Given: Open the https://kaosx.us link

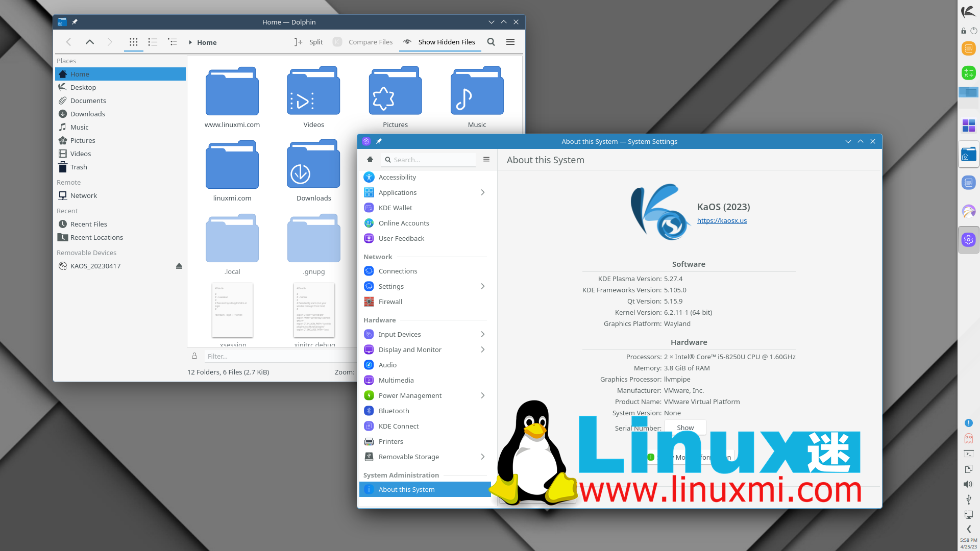Looking at the screenshot, I should (x=722, y=220).
